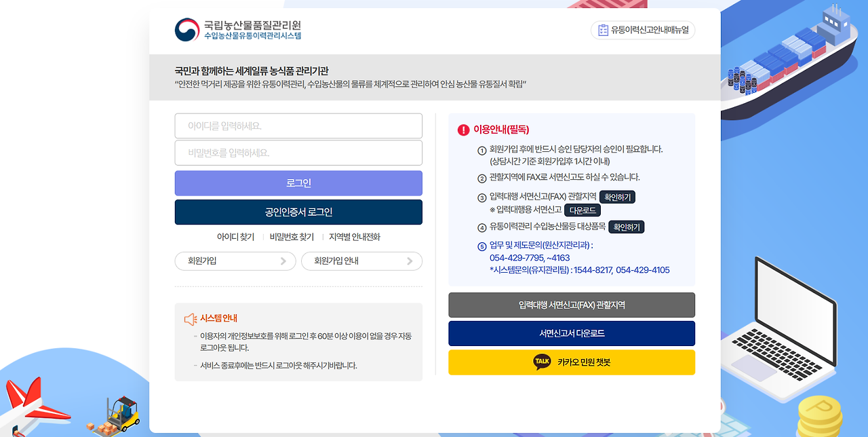Click 다운로드 next to 입력대행용 서면신고
The width and height of the screenshot is (868, 437).
pyautogui.click(x=583, y=210)
